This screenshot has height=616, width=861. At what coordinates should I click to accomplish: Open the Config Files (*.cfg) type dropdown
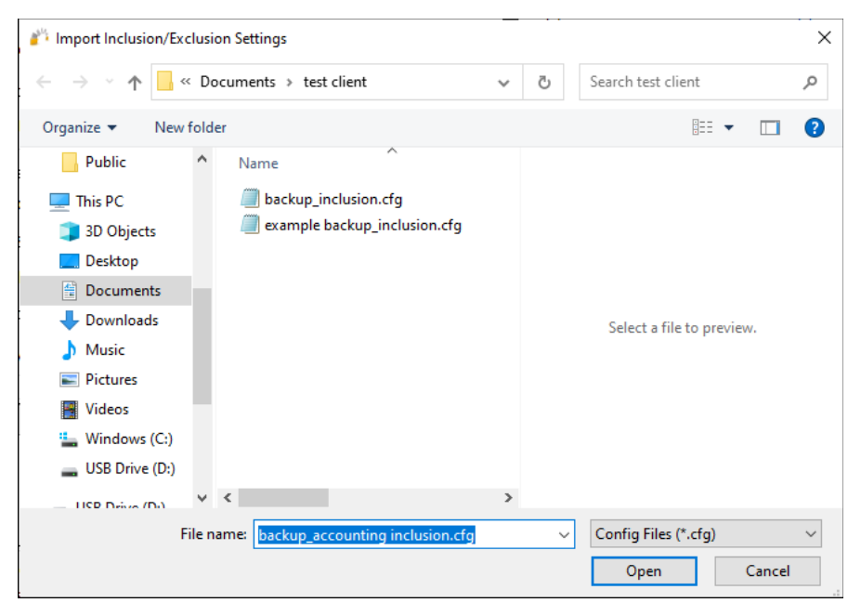[706, 534]
